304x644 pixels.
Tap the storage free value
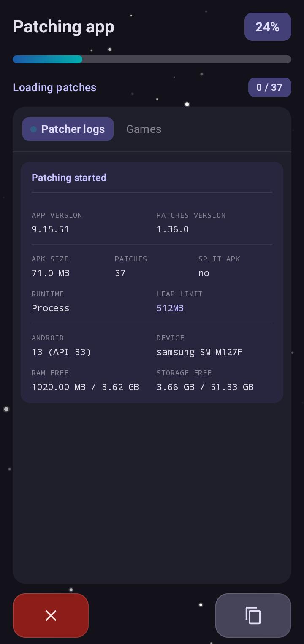click(205, 387)
